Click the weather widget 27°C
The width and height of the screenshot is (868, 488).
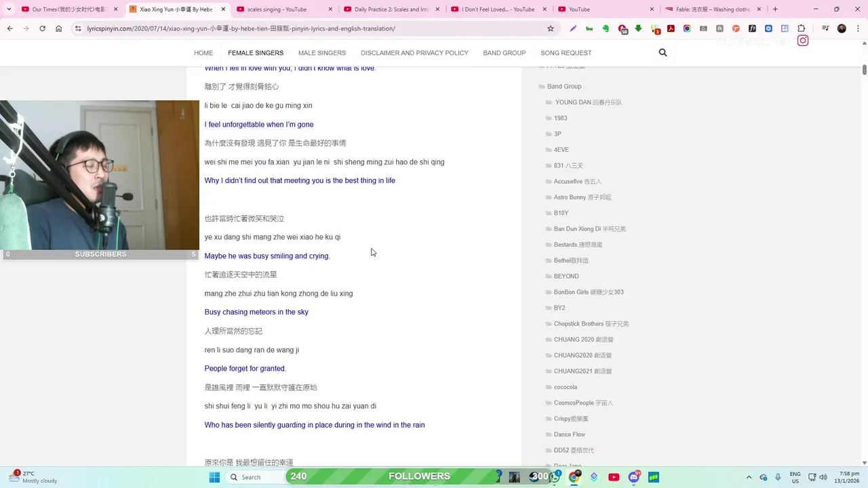34,477
